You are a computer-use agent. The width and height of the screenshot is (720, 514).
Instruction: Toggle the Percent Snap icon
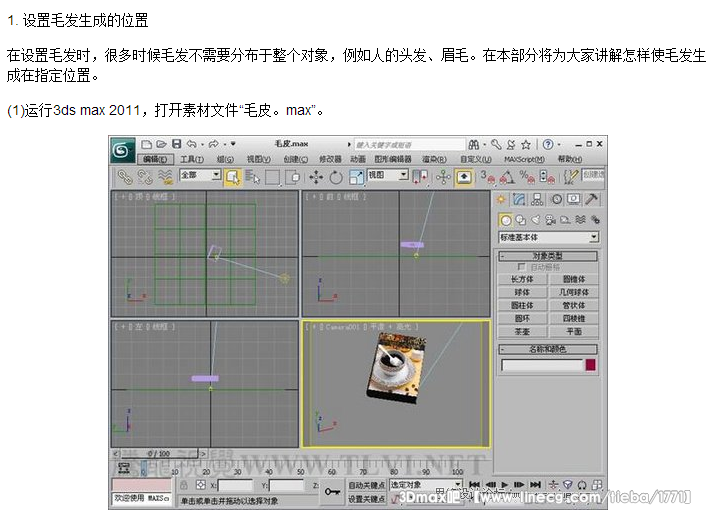527,177
